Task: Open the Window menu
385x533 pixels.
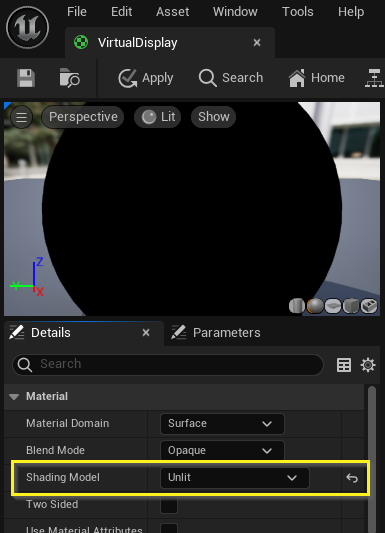Action: (x=235, y=12)
